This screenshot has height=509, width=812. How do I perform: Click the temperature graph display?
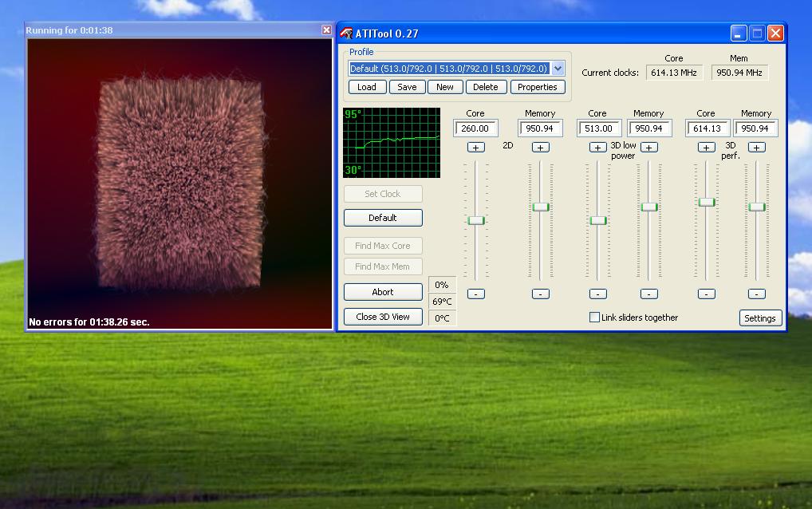point(392,143)
